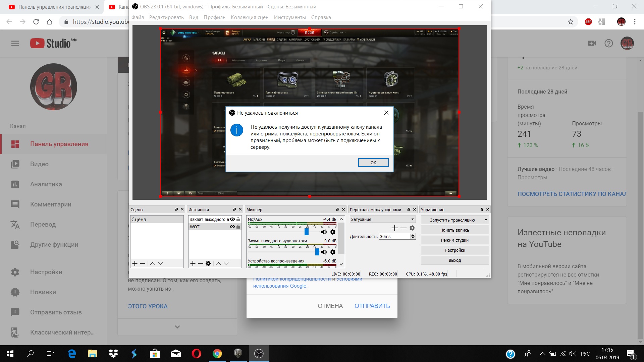Open Инструменты menu in OBS
This screenshot has width=644, height=362.
coord(290,17)
